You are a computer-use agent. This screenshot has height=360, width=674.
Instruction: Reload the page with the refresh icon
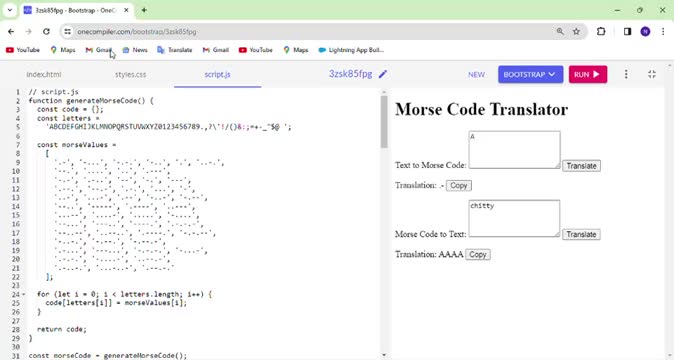click(x=46, y=31)
